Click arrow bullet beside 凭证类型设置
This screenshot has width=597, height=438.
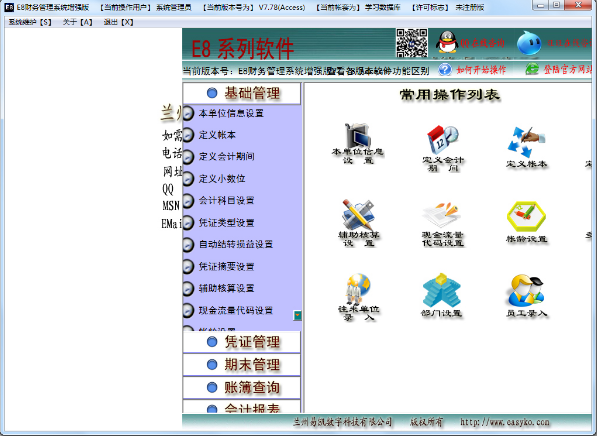tap(188, 223)
